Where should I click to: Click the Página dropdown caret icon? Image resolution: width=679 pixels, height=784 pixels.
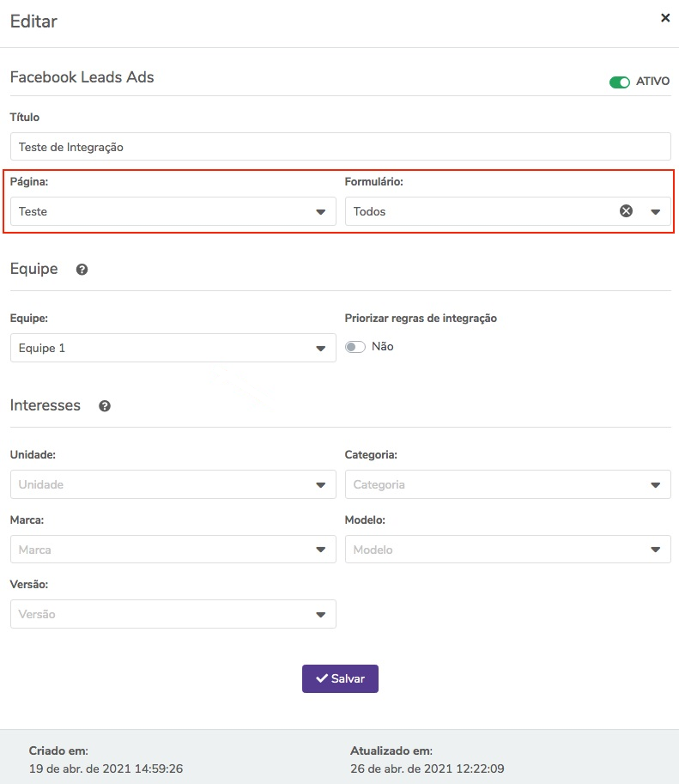tap(321, 212)
